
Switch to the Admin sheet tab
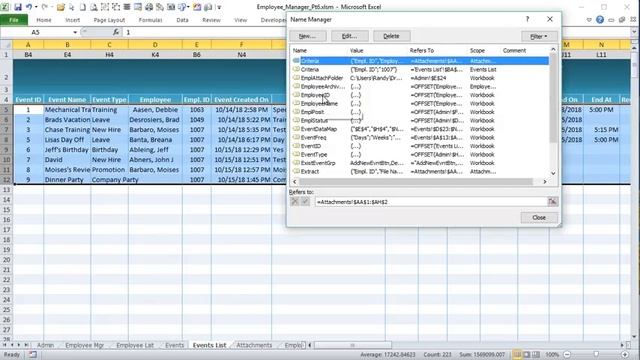coord(45,345)
